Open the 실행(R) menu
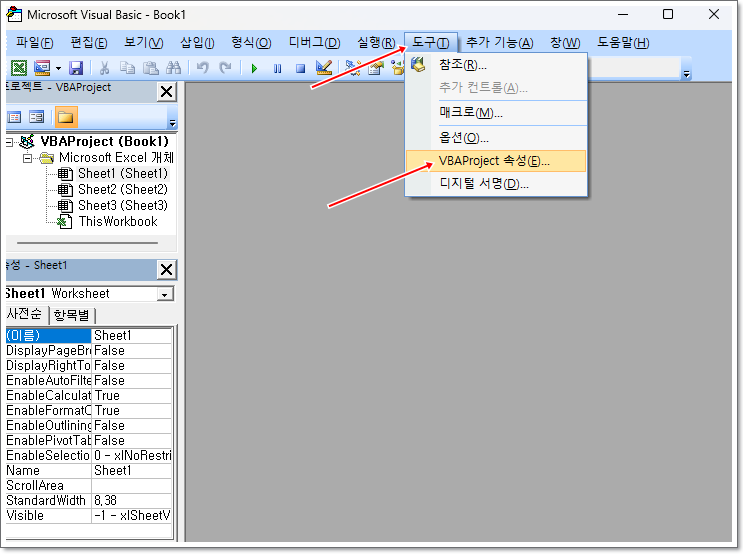744x554 pixels. point(376,43)
